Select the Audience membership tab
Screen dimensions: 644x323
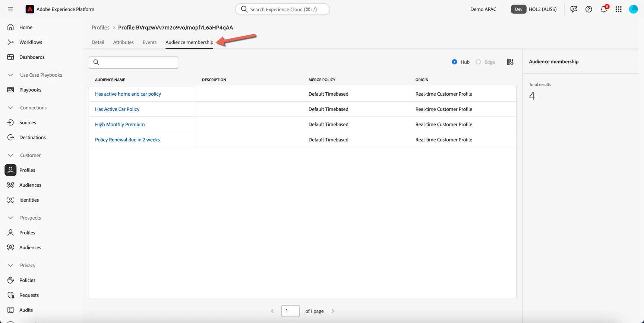tap(189, 42)
